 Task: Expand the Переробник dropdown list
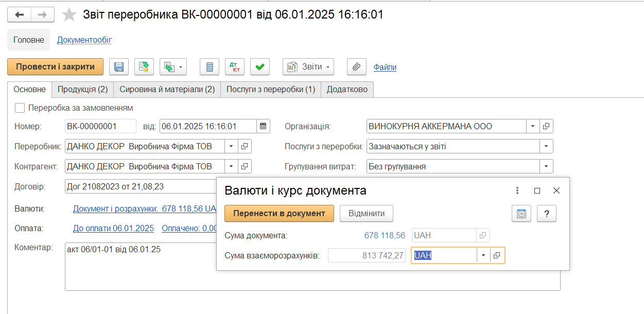click(231, 146)
